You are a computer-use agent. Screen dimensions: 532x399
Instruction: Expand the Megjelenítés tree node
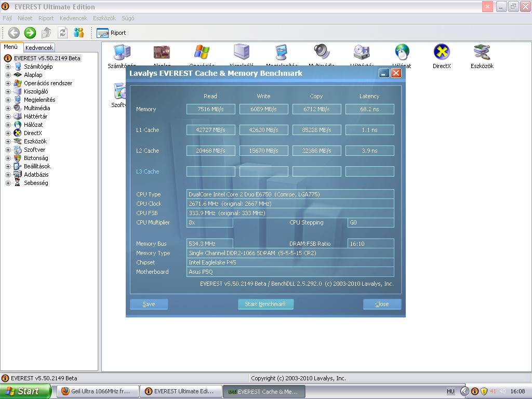click(8, 100)
